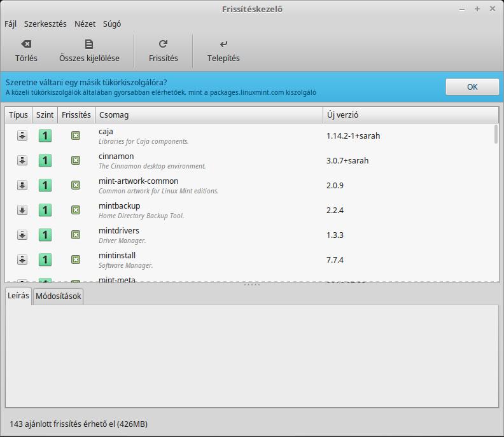Click version 1.14.2-1+sarah

tap(353, 136)
